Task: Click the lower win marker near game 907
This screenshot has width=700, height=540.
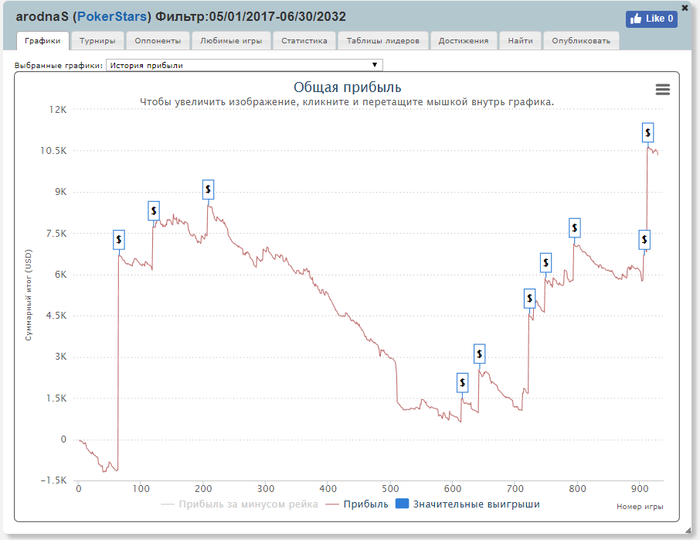Action: (644, 240)
